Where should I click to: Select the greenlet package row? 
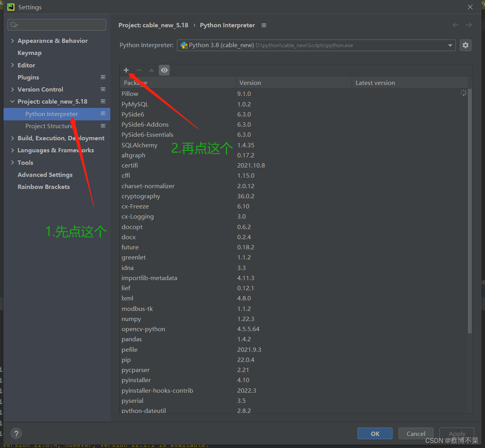tap(294, 257)
